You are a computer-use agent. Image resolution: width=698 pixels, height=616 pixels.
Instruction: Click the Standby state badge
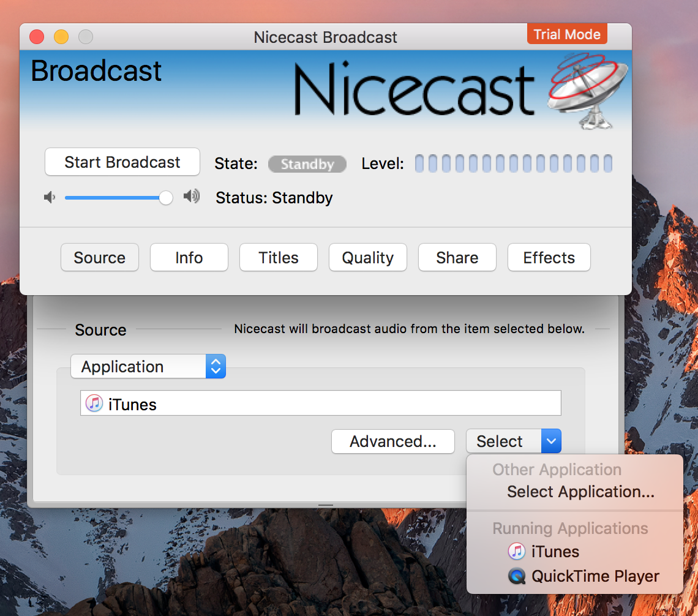(307, 163)
